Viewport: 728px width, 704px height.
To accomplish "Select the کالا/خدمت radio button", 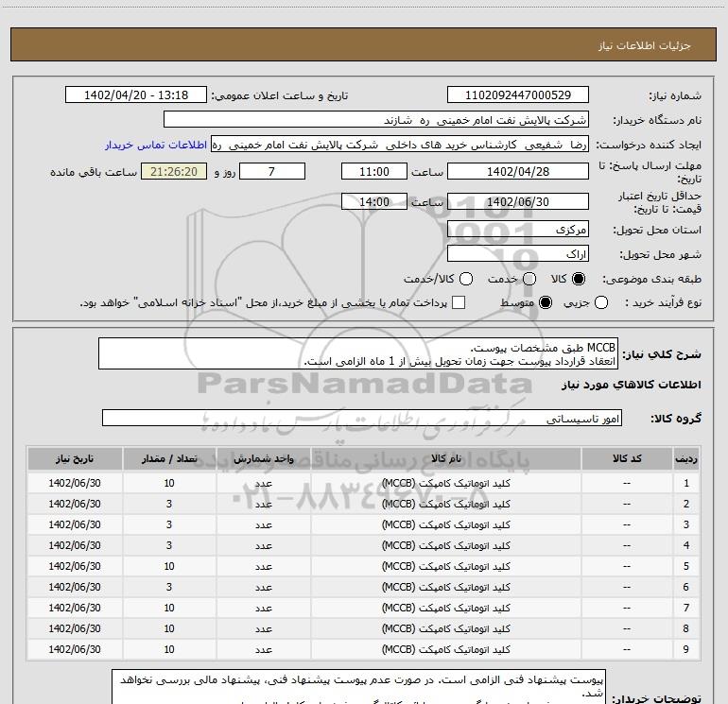I will (x=466, y=279).
